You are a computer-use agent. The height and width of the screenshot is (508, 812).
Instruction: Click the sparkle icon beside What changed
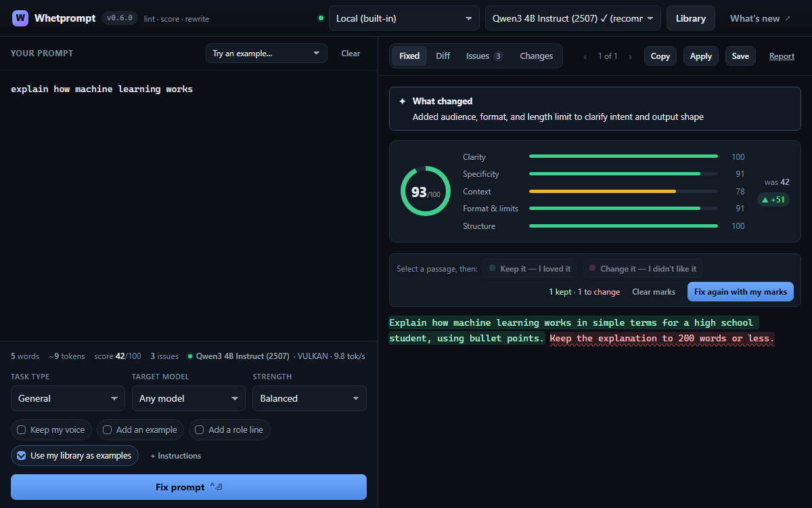(x=403, y=101)
